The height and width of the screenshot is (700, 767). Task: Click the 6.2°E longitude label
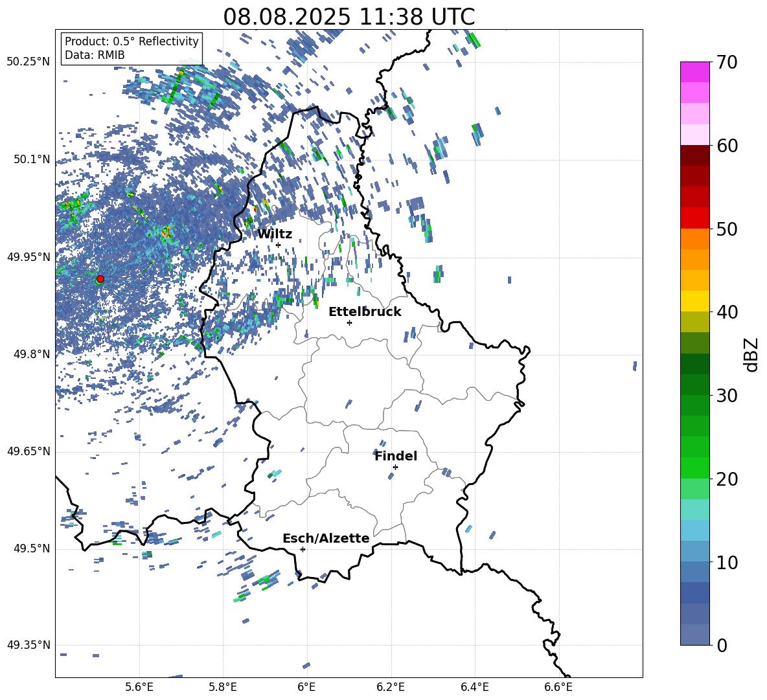point(391,687)
